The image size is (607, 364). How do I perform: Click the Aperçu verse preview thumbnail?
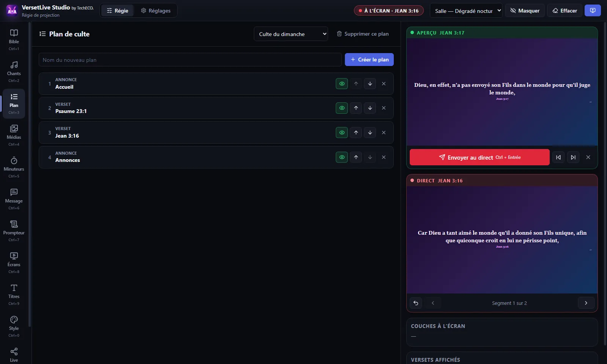click(x=502, y=92)
